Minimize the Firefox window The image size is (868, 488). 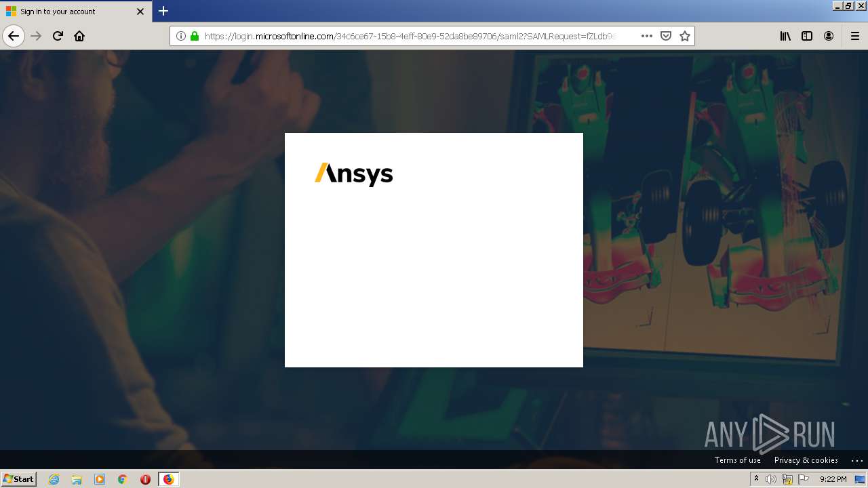coord(837,5)
